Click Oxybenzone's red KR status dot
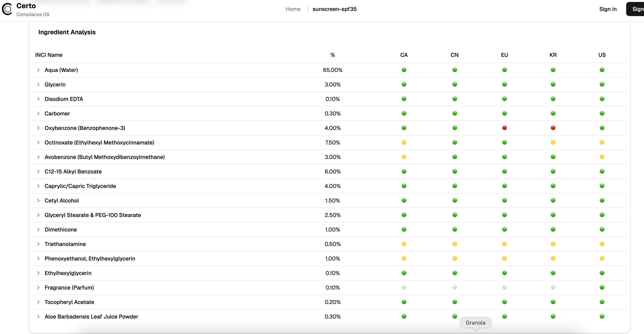This screenshot has height=334, width=644. [553, 128]
